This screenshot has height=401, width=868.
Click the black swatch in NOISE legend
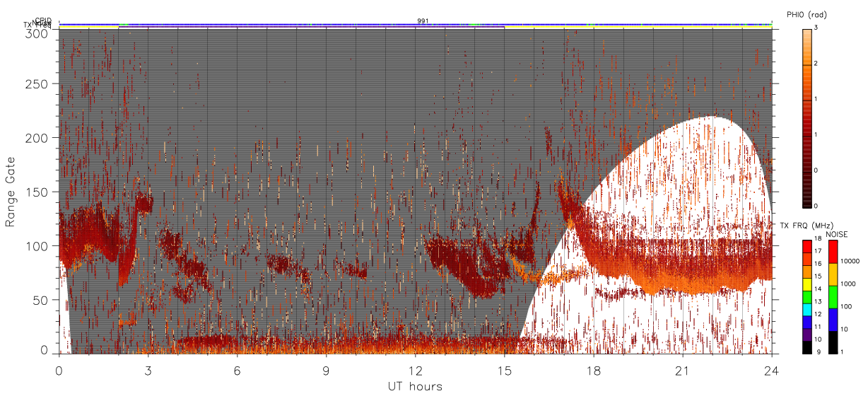pyautogui.click(x=833, y=342)
